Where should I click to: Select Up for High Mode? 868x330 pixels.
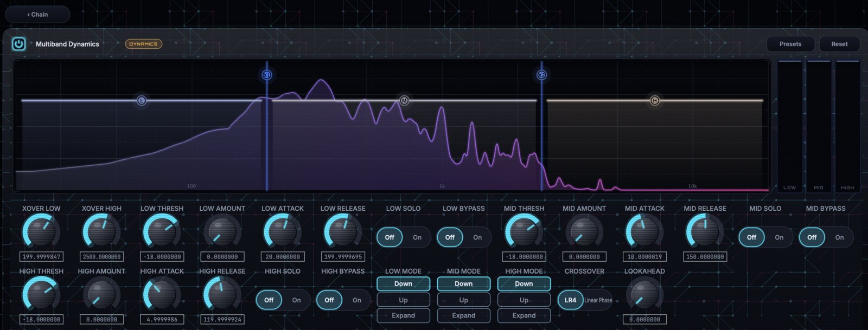point(524,300)
